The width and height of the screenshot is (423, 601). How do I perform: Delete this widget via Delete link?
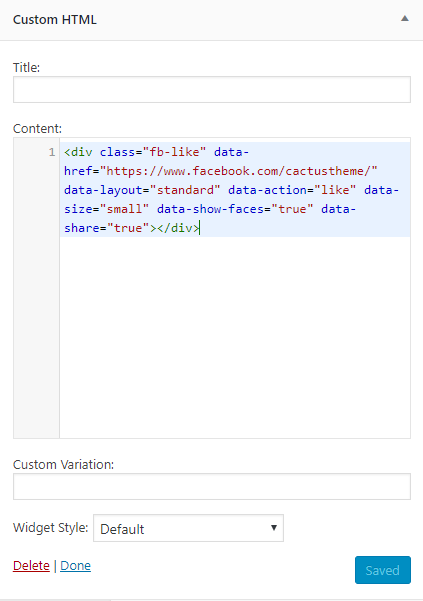[x=31, y=566]
